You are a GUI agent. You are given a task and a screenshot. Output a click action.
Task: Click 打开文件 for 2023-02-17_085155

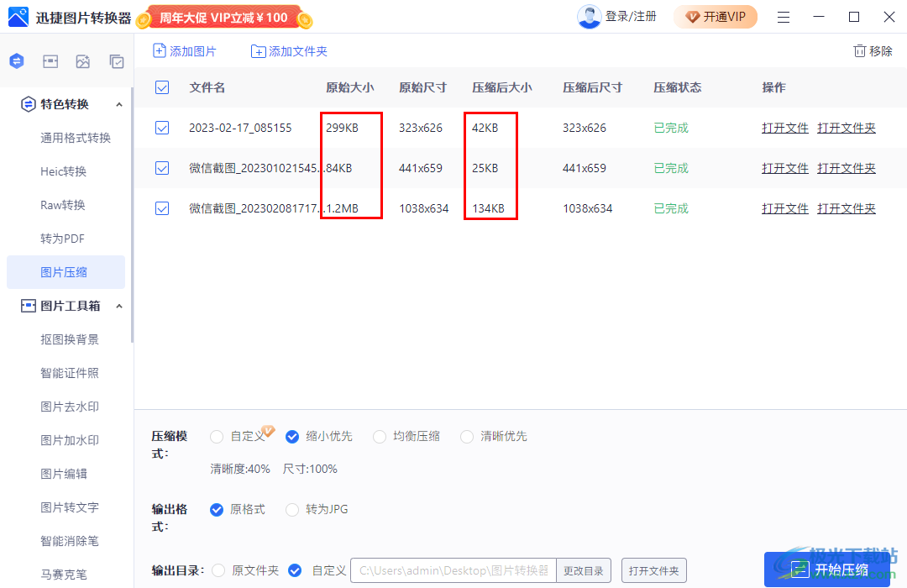point(785,128)
